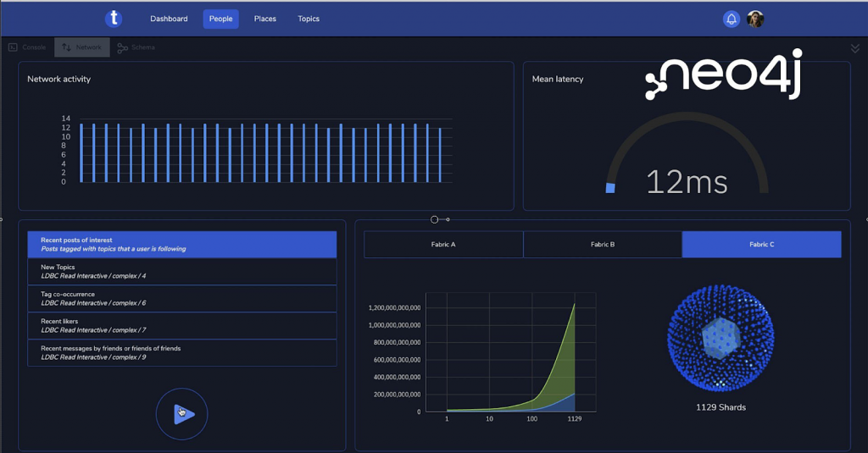
Task: Click the panel divider slider handle
Action: (435, 219)
